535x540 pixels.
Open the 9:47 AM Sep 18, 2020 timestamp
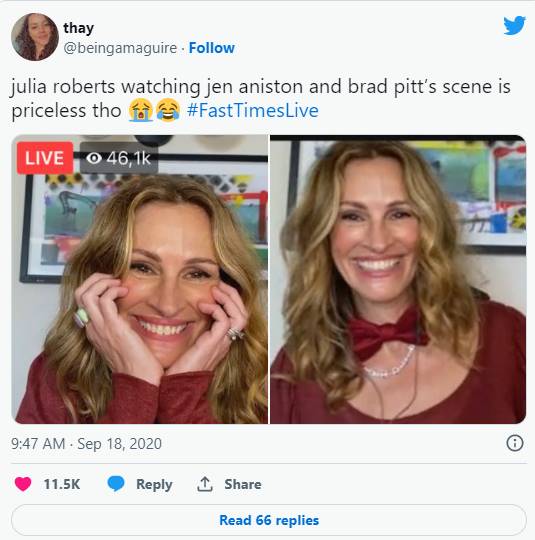(86, 444)
